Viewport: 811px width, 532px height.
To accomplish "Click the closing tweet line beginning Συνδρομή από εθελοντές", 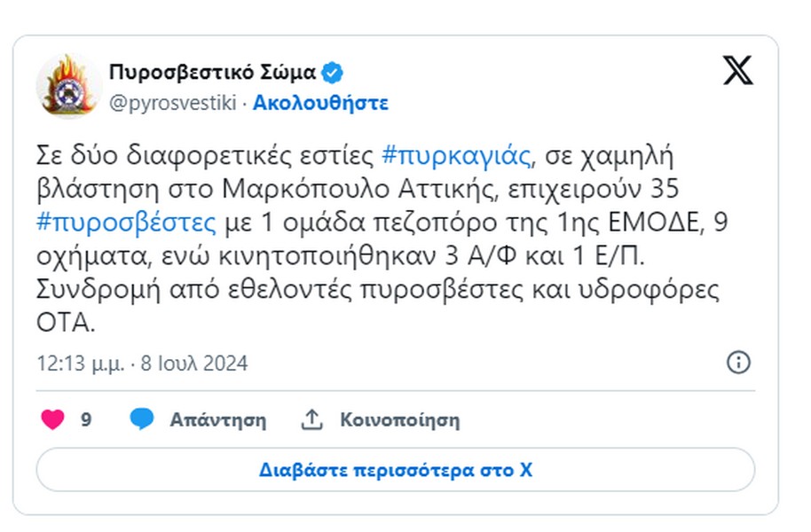I will [378, 306].
